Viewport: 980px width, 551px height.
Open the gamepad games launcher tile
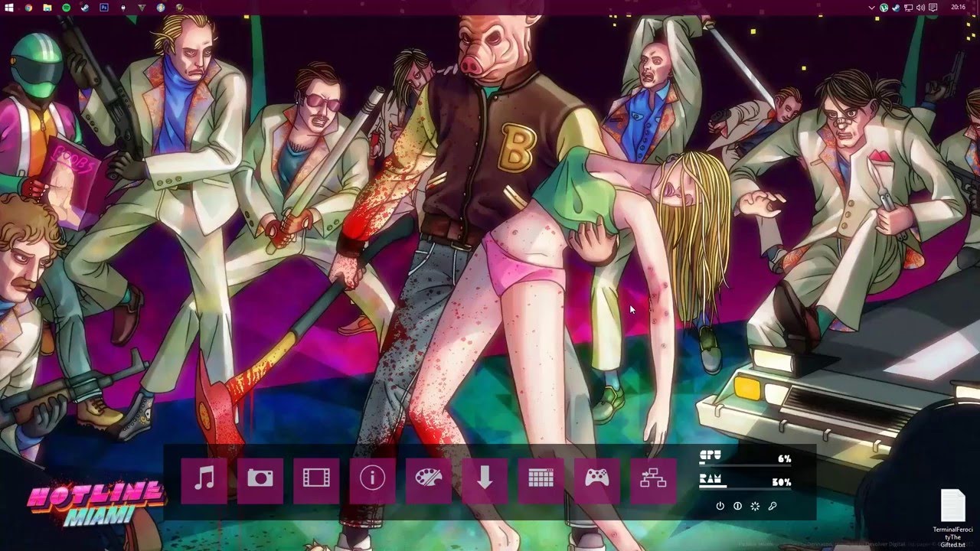(597, 481)
